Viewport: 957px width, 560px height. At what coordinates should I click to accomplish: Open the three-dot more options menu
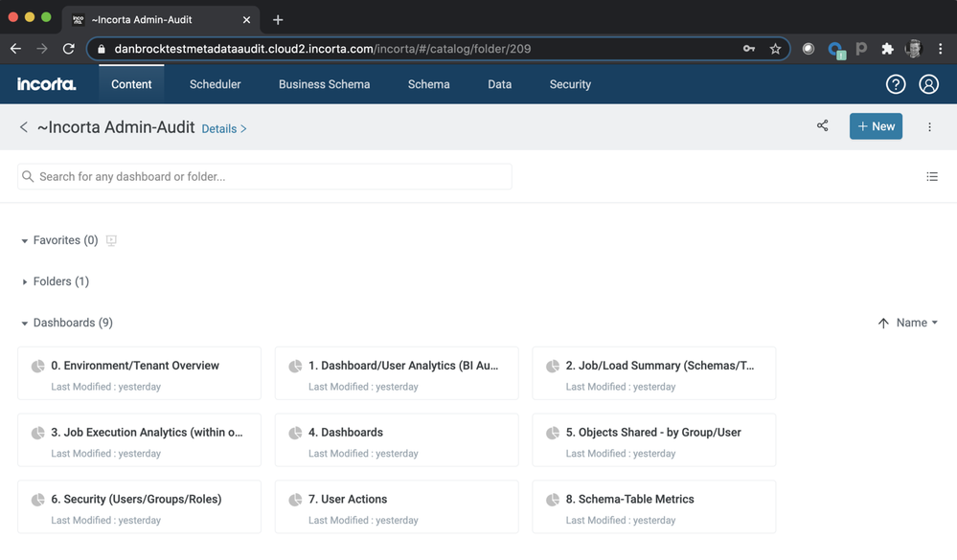tap(929, 127)
